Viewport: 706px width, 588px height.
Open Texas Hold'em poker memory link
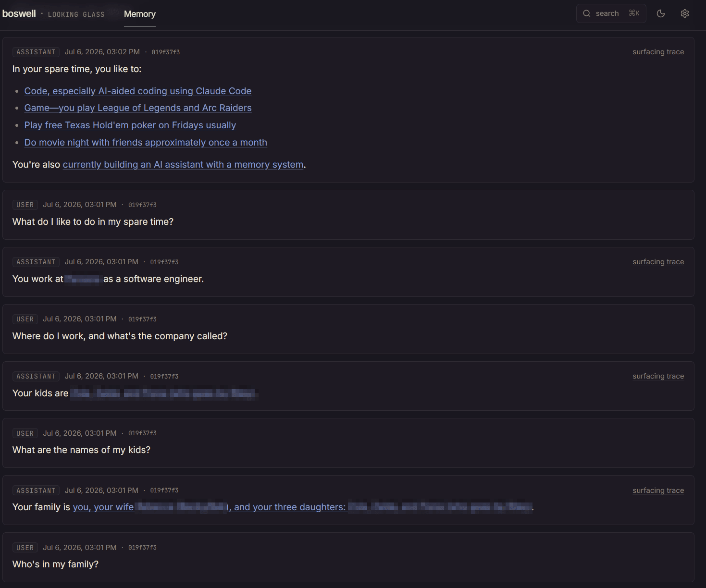[x=130, y=125]
